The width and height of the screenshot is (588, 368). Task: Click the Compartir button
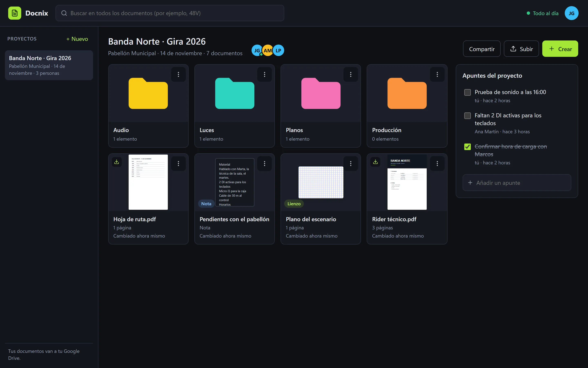482,49
